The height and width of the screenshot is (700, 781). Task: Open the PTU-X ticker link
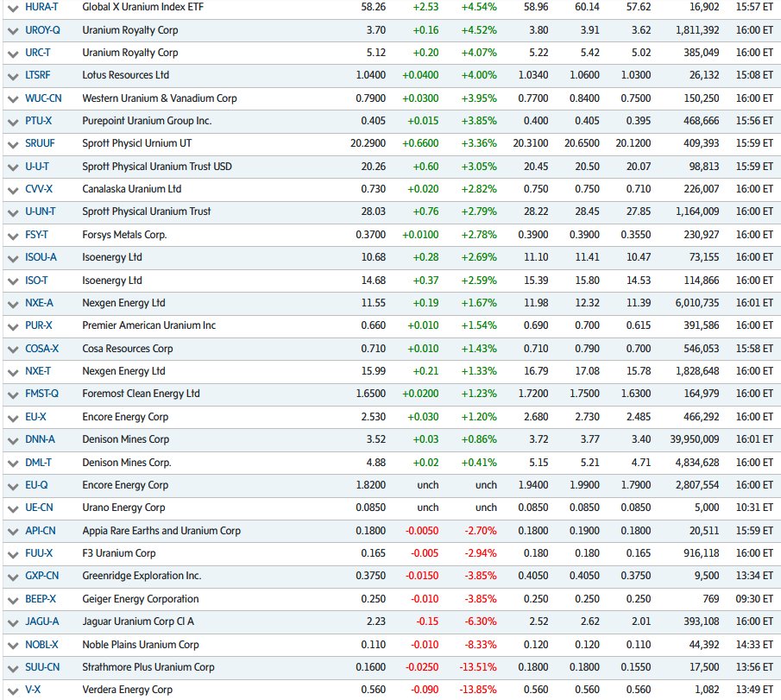(x=38, y=121)
